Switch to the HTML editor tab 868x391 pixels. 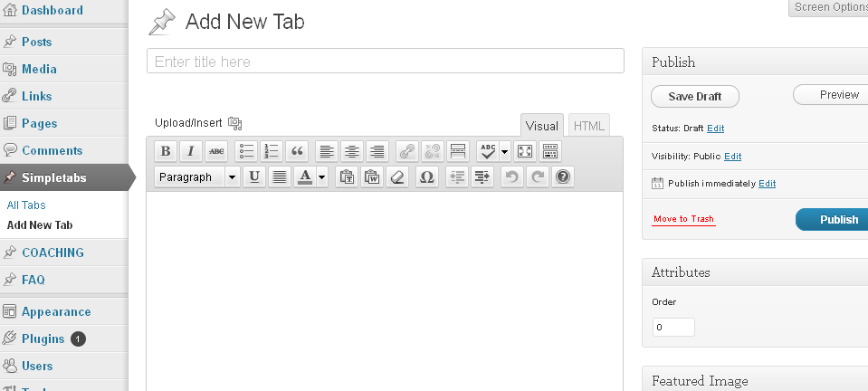[x=589, y=126]
